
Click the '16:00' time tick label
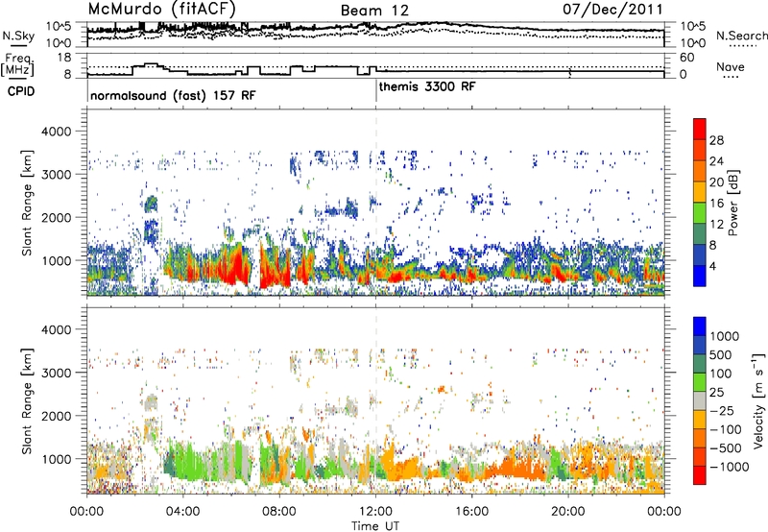(x=472, y=512)
